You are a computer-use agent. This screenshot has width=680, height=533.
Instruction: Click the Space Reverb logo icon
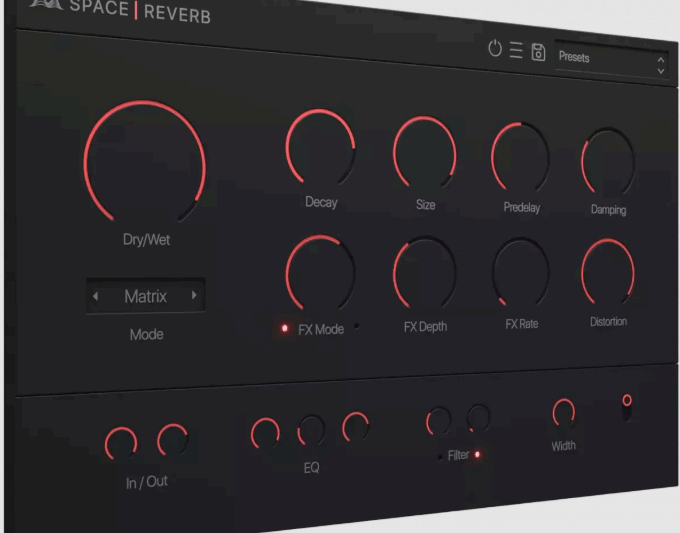click(x=46, y=4)
